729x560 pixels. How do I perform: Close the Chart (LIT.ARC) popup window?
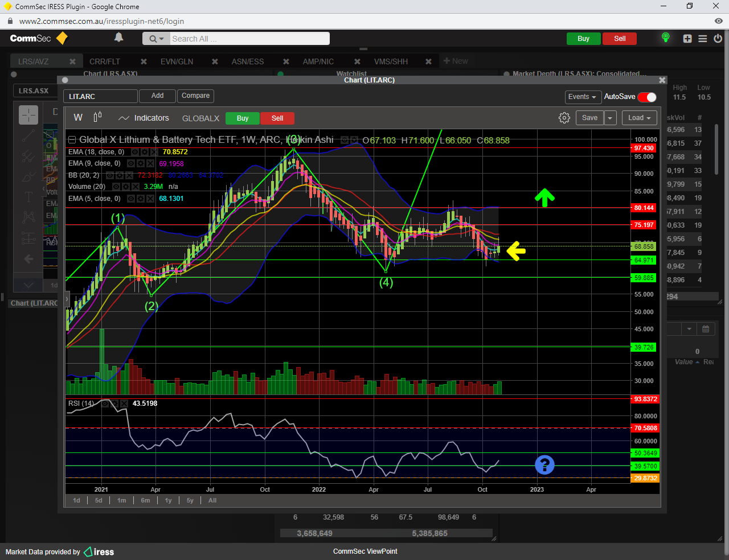(x=662, y=80)
